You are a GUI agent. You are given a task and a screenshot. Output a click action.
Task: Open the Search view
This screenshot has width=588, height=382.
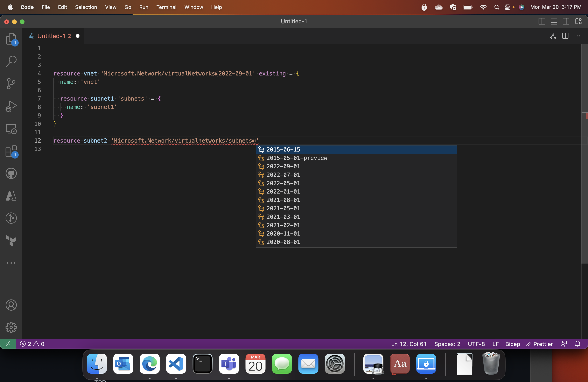[11, 61]
